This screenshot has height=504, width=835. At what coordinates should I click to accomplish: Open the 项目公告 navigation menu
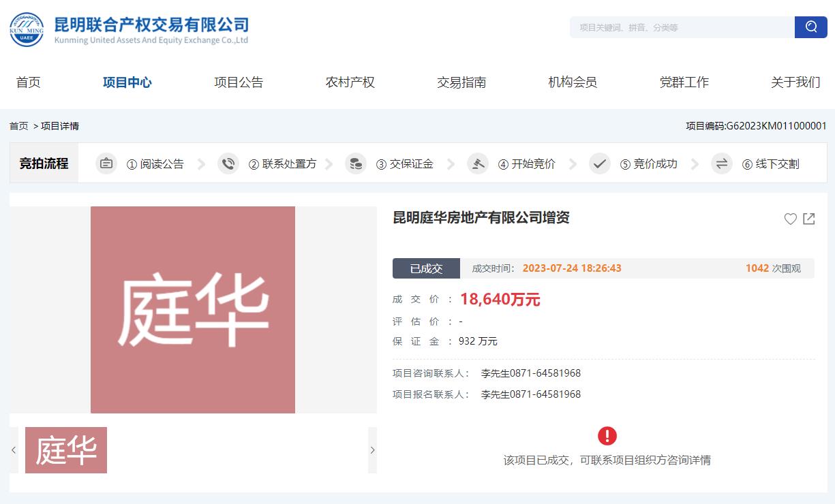[x=239, y=82]
